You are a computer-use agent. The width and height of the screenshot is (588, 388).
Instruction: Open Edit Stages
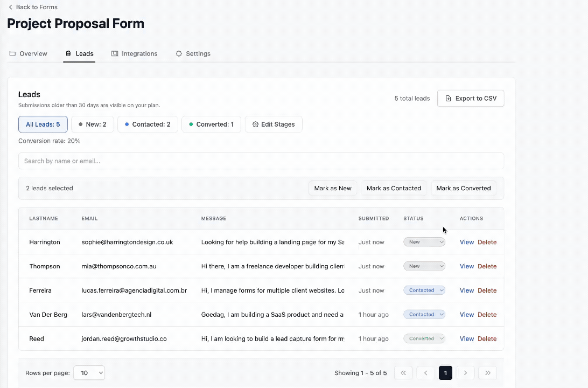[x=274, y=124]
